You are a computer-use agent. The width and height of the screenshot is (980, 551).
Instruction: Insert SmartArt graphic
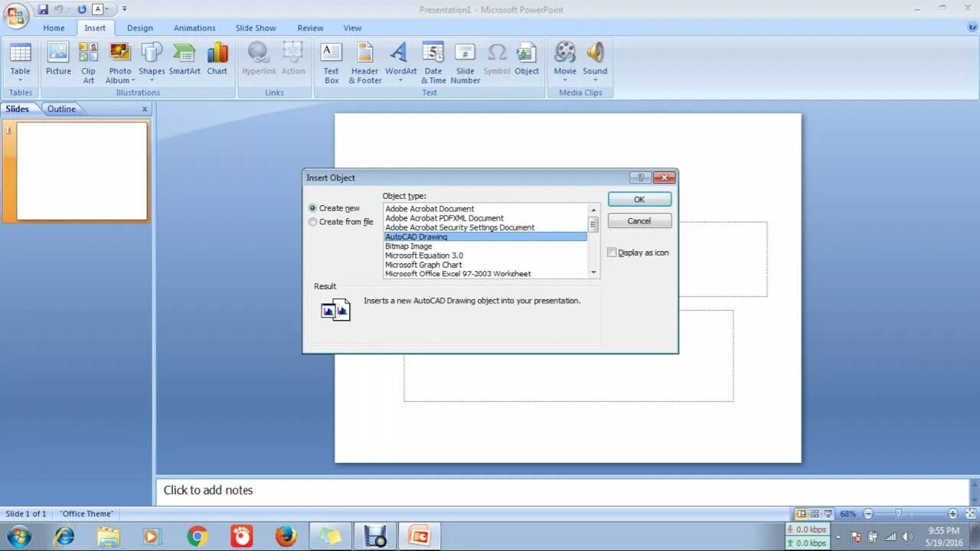(x=185, y=59)
